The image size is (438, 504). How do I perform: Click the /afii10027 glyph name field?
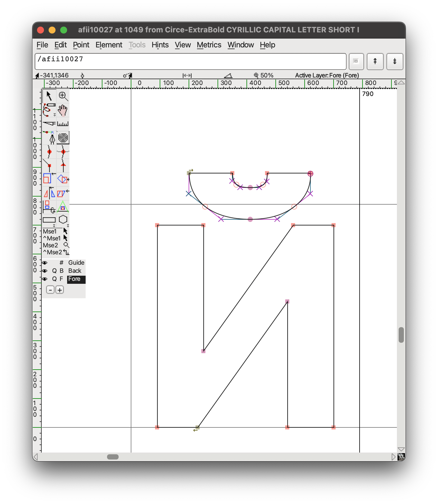[x=190, y=61]
